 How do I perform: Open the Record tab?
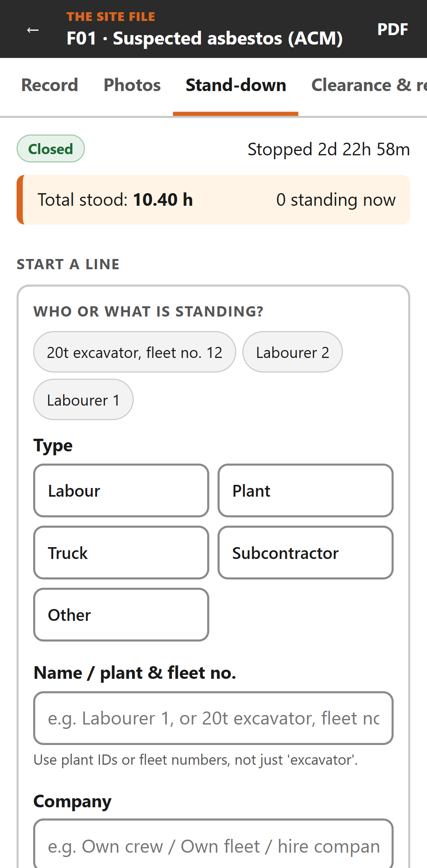click(50, 85)
